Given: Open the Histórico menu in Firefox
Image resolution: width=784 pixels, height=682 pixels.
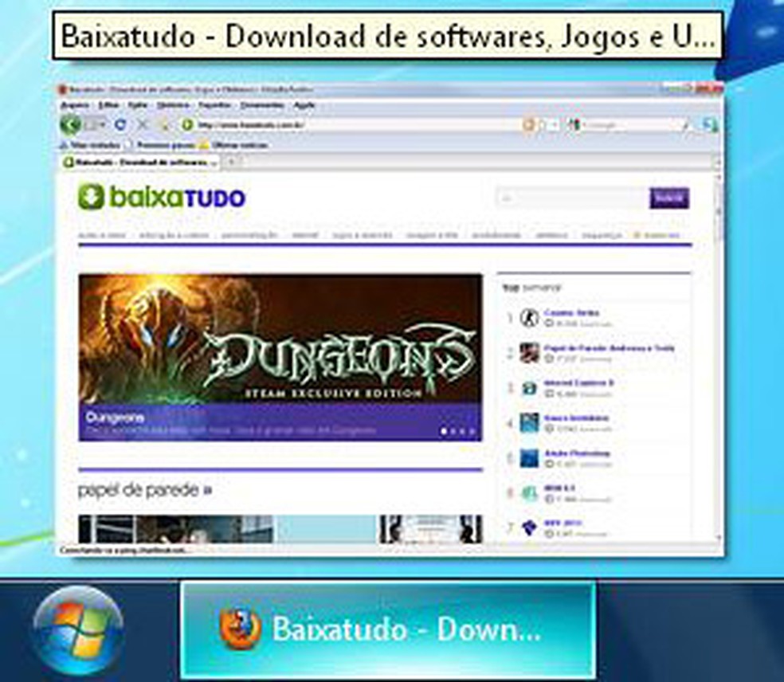Looking at the screenshot, I should pos(173,105).
